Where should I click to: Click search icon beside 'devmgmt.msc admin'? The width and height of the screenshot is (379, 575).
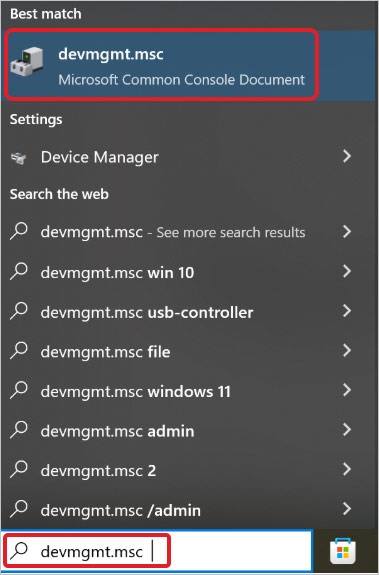coord(19,430)
